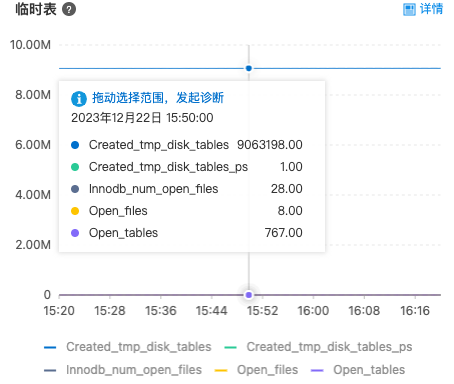Click the 15:36 x-axis label
Viewport: 454px width, 384px height.
pyautogui.click(x=161, y=311)
